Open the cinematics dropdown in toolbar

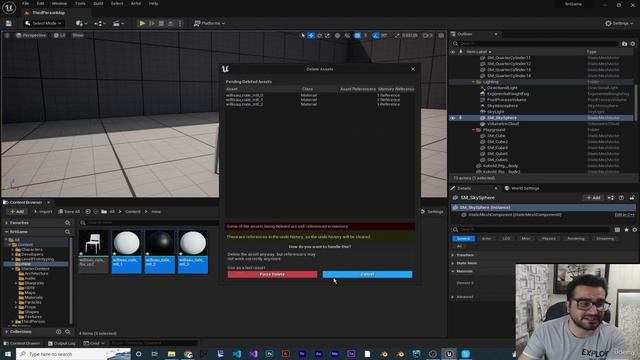tap(118, 23)
